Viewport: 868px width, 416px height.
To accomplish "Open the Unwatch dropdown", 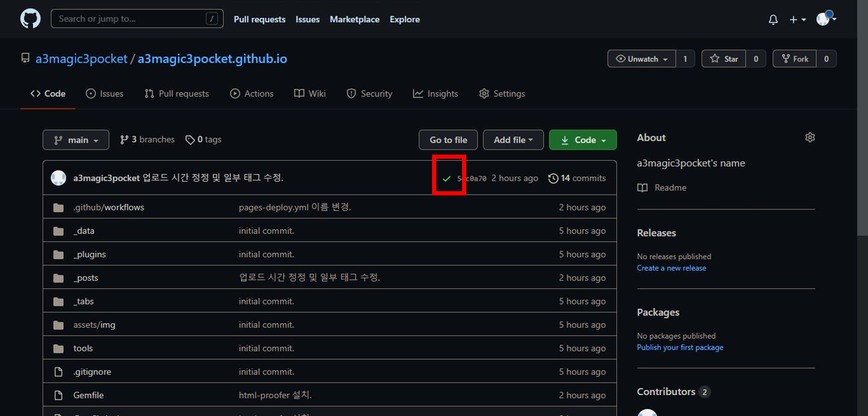I will coord(642,59).
